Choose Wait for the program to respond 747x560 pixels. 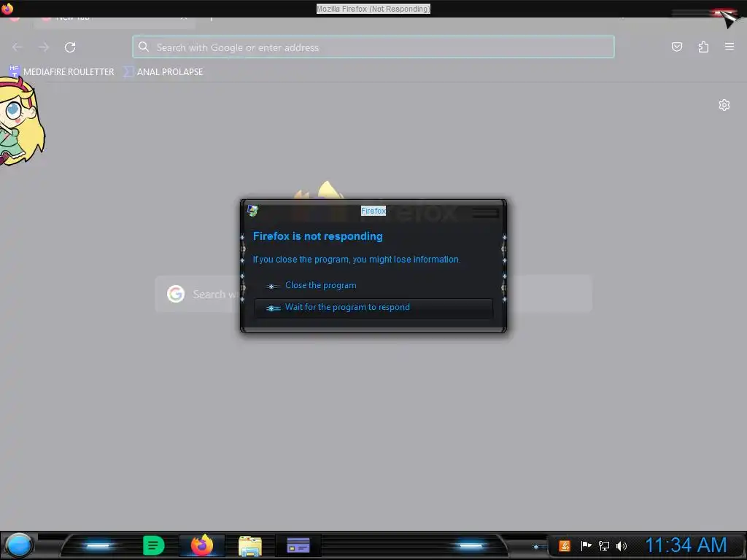coord(373,308)
